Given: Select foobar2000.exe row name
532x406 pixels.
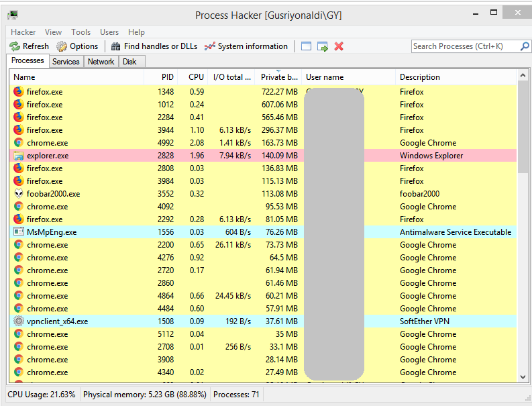Looking at the screenshot, I should (x=53, y=194).
